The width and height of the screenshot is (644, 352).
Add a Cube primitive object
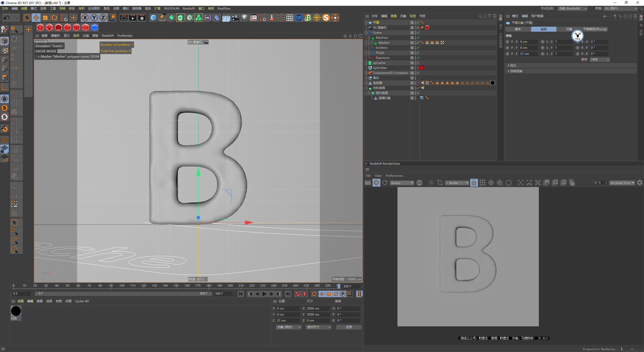[x=153, y=18]
